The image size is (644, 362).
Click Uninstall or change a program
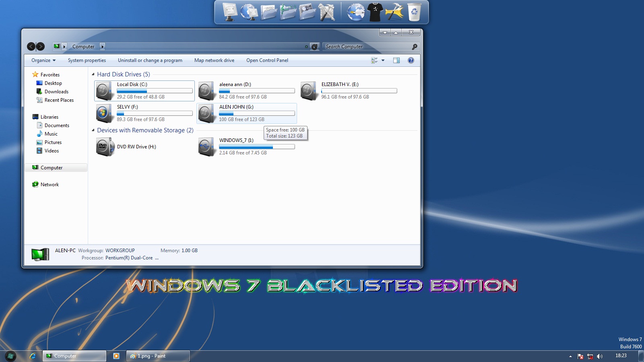pos(150,60)
